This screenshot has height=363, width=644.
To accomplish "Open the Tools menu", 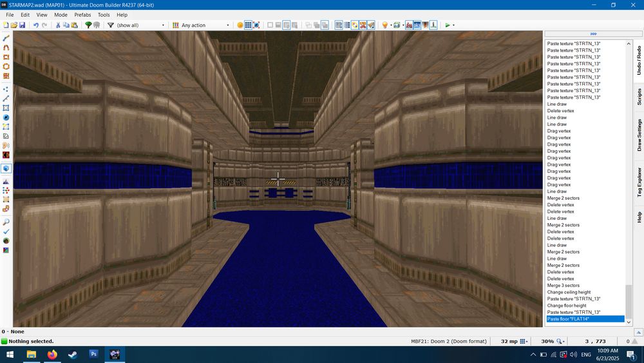I will coord(104,14).
